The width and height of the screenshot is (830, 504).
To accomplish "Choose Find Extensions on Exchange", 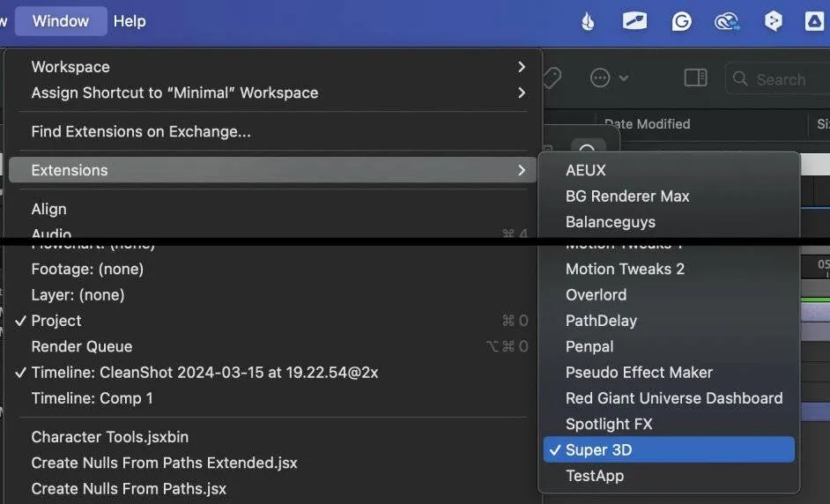I will tap(272, 131).
